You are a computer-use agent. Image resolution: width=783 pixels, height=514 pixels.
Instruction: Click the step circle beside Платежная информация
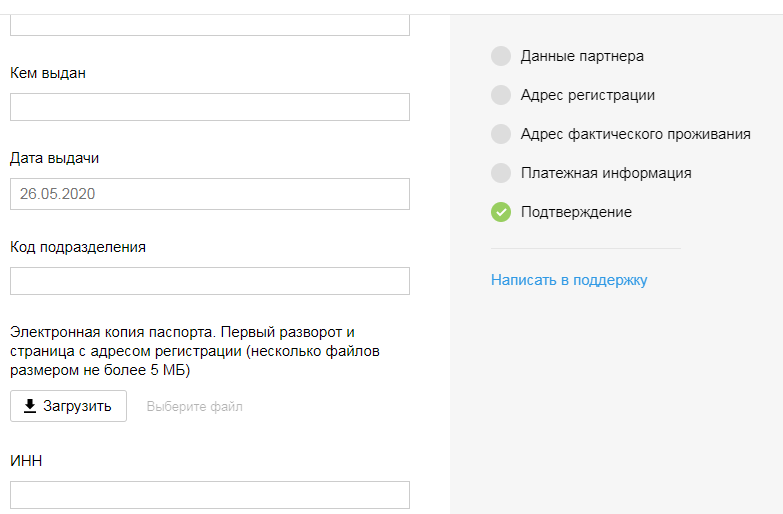click(x=501, y=173)
